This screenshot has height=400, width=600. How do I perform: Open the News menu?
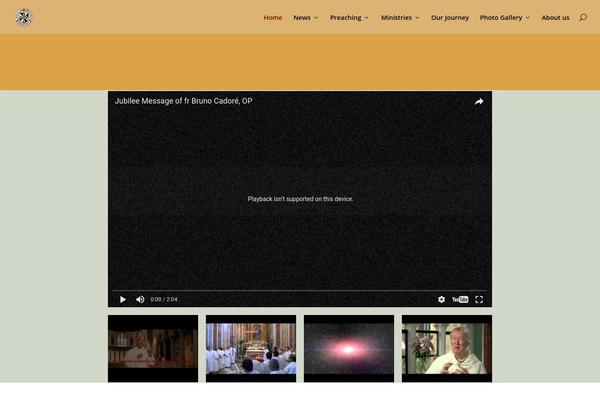pyautogui.click(x=302, y=18)
